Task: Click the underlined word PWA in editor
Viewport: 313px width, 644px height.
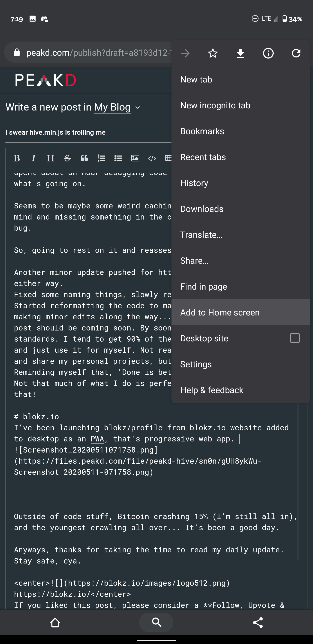Action: 97,439
